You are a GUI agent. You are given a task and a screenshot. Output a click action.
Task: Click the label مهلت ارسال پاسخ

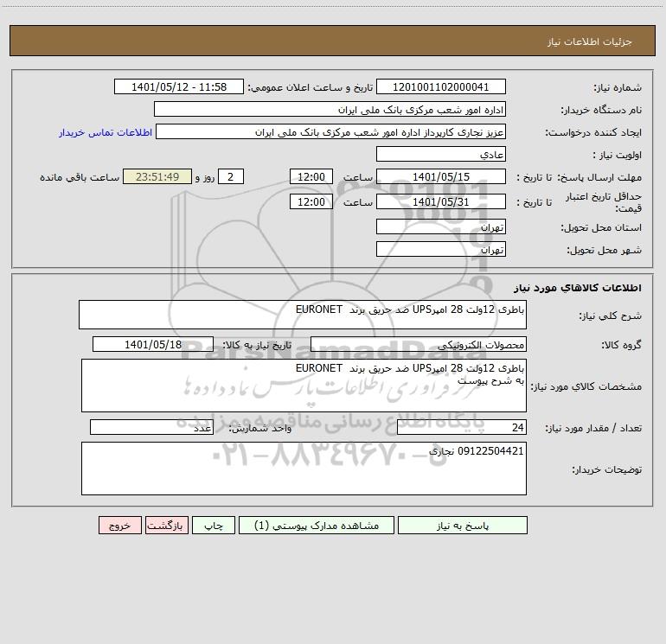(x=599, y=177)
